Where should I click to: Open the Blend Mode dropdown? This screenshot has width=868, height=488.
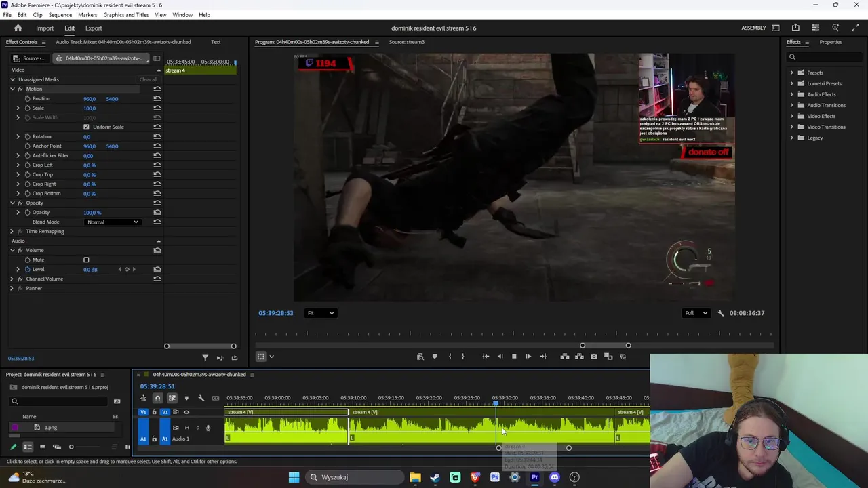(113, 222)
